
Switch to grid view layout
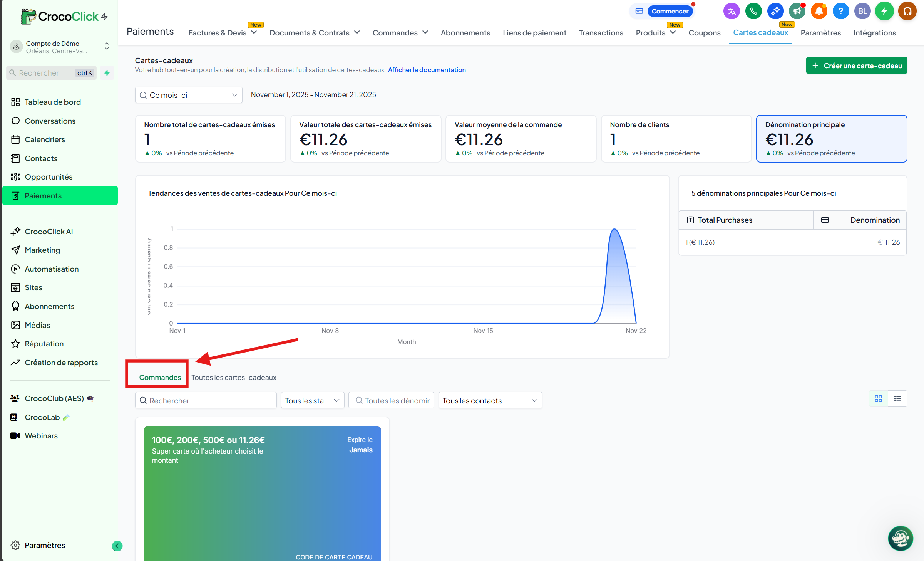(x=879, y=399)
